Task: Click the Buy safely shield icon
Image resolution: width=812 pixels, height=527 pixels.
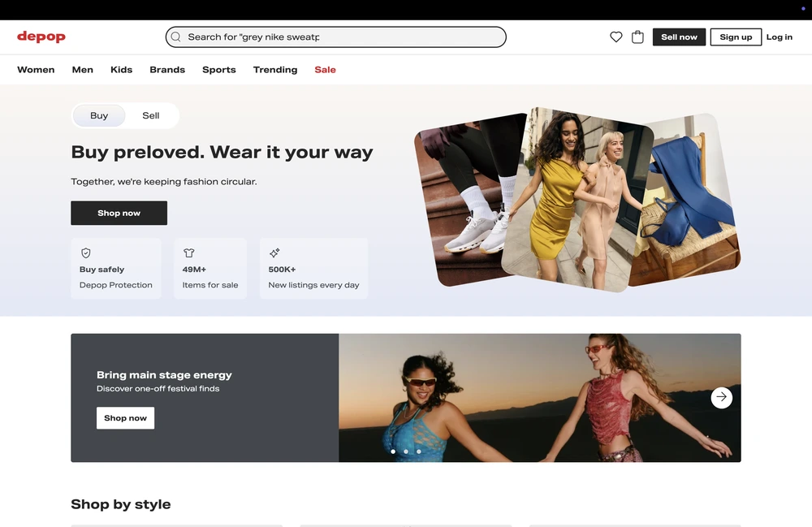Action: click(86, 253)
